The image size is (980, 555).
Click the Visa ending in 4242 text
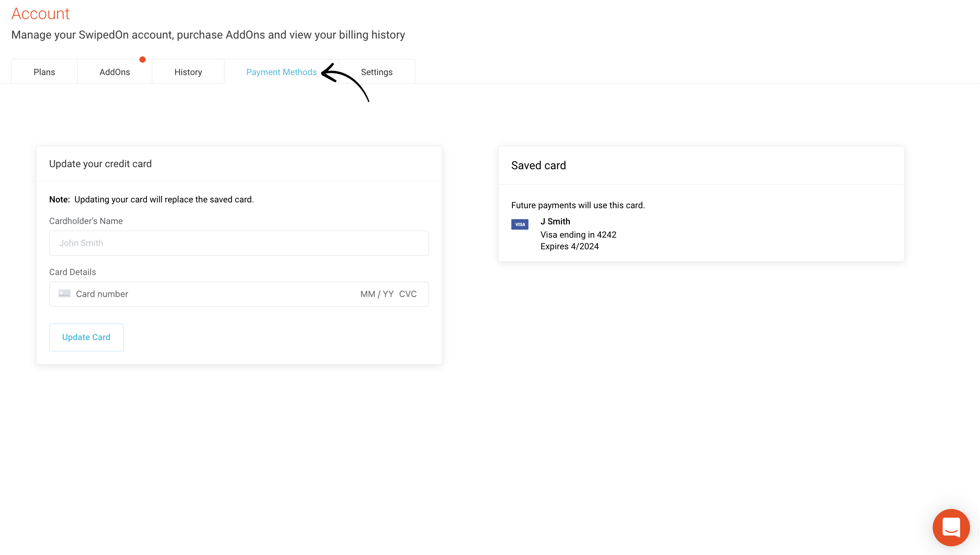(x=578, y=234)
